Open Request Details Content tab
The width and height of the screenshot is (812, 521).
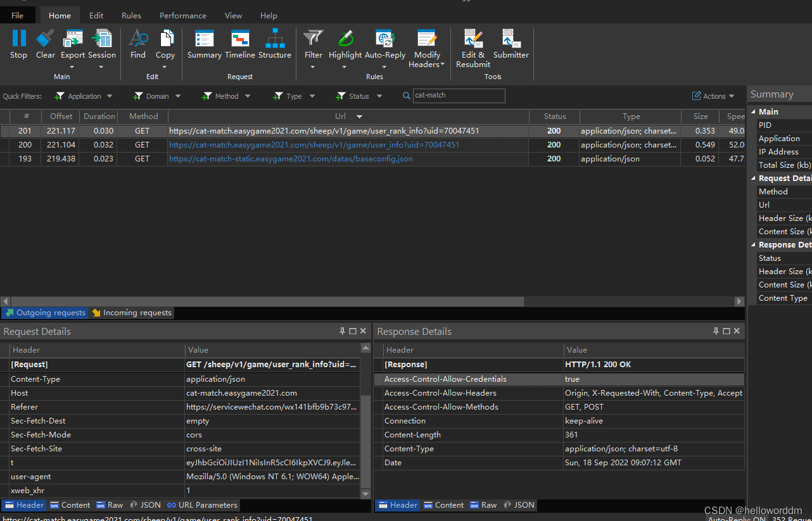(x=70, y=505)
